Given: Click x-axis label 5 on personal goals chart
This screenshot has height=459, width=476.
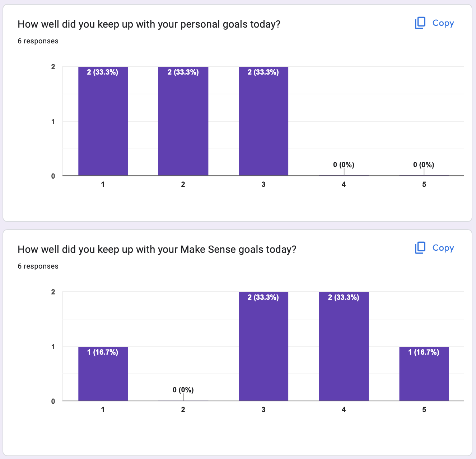Looking at the screenshot, I should (x=424, y=184).
